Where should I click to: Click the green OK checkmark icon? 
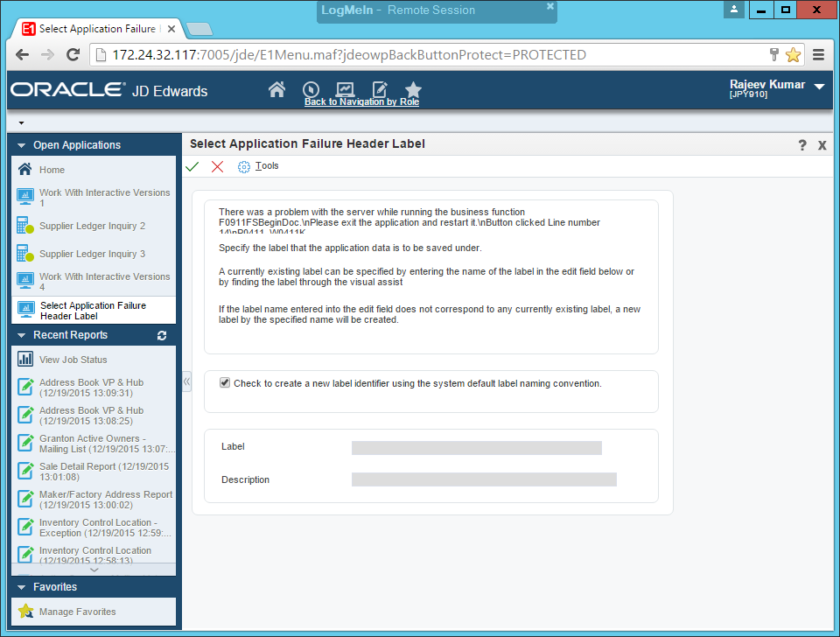[192, 165]
